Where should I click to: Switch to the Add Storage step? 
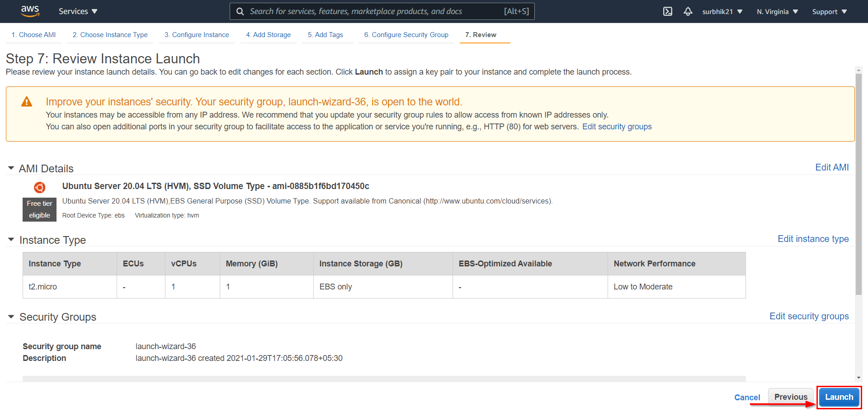pyautogui.click(x=268, y=34)
